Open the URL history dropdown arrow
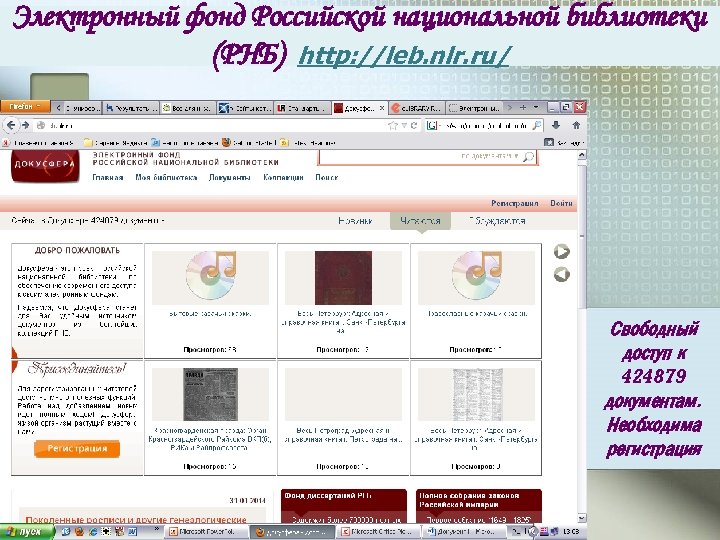The image size is (720, 540). coord(404,125)
